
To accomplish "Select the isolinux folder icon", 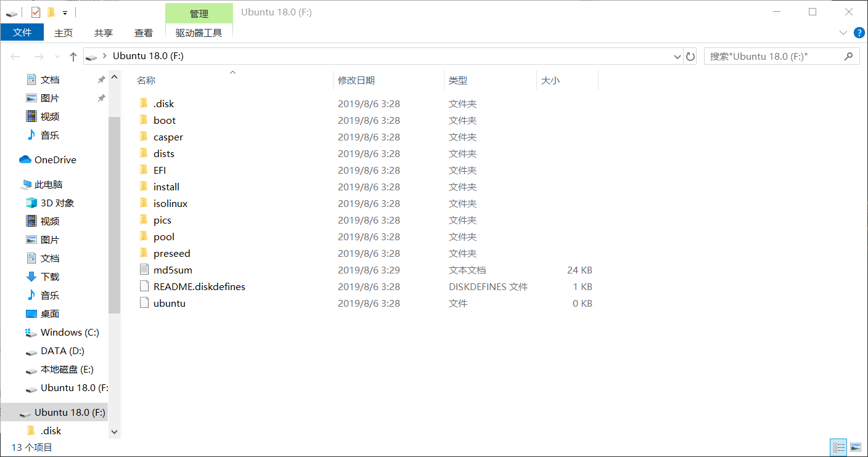I will tap(144, 203).
